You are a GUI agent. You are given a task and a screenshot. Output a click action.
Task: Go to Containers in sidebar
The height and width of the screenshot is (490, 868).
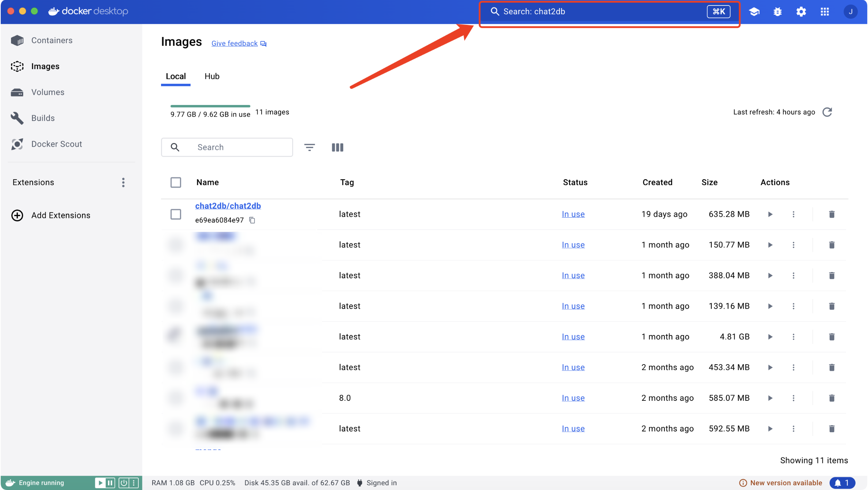coord(52,40)
